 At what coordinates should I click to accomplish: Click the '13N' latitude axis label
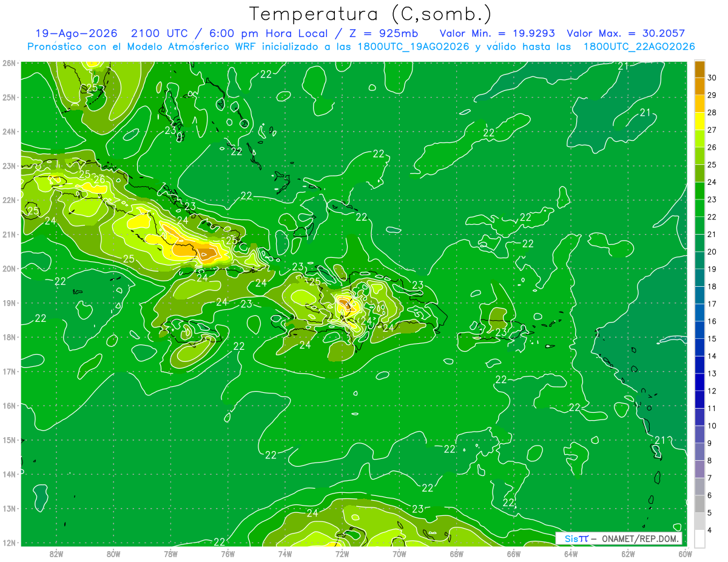click(x=9, y=508)
